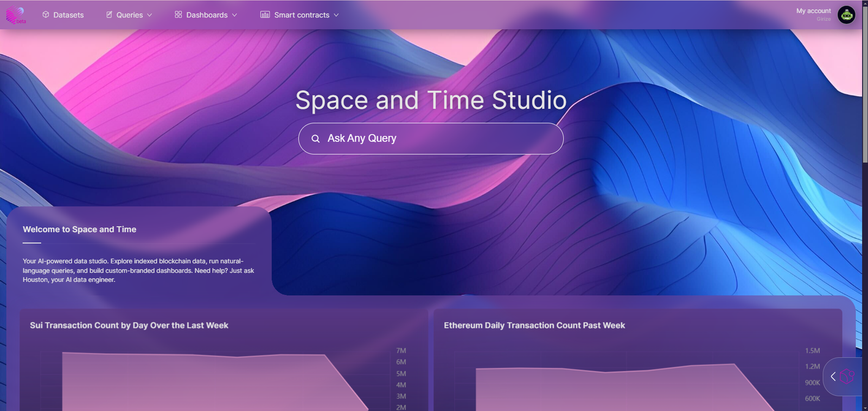Expand the Queries dropdown chevron
Viewport: 868px width, 411px height.
(150, 15)
